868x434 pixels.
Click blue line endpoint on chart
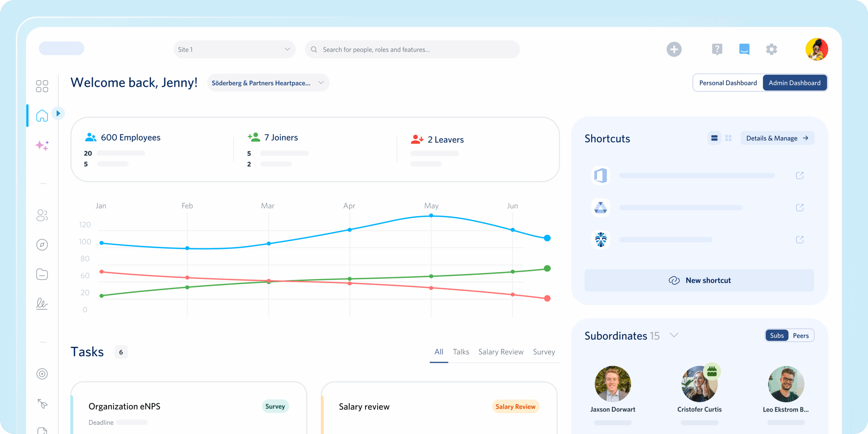[x=547, y=238]
